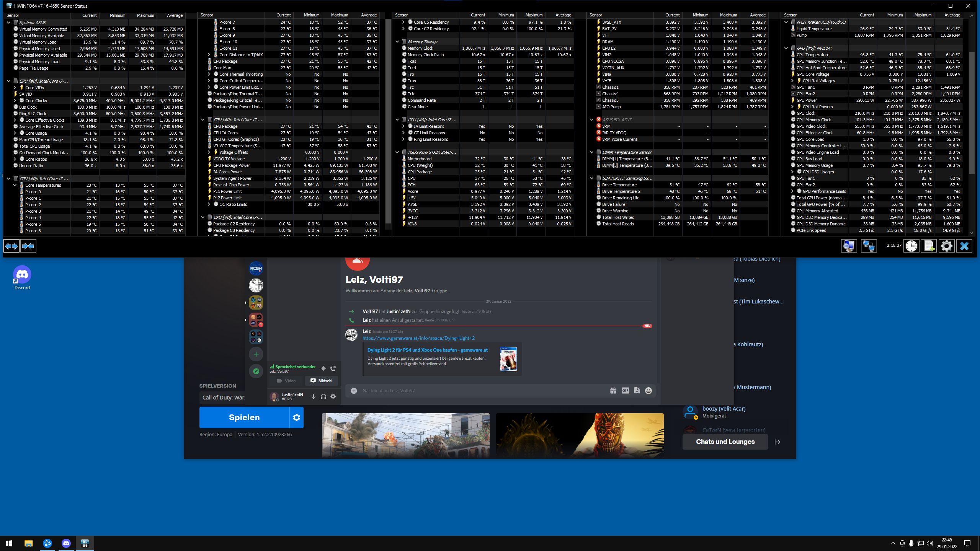Open Discord GIF picker icon

click(625, 391)
